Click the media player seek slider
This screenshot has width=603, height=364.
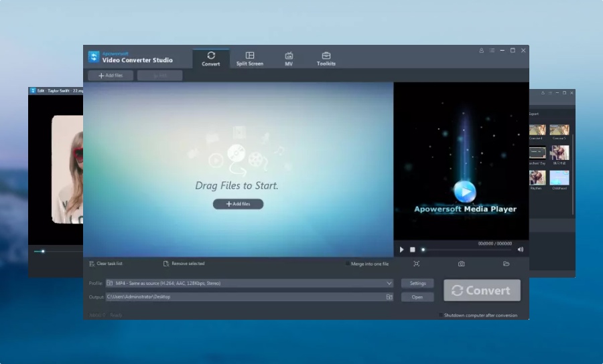point(467,250)
